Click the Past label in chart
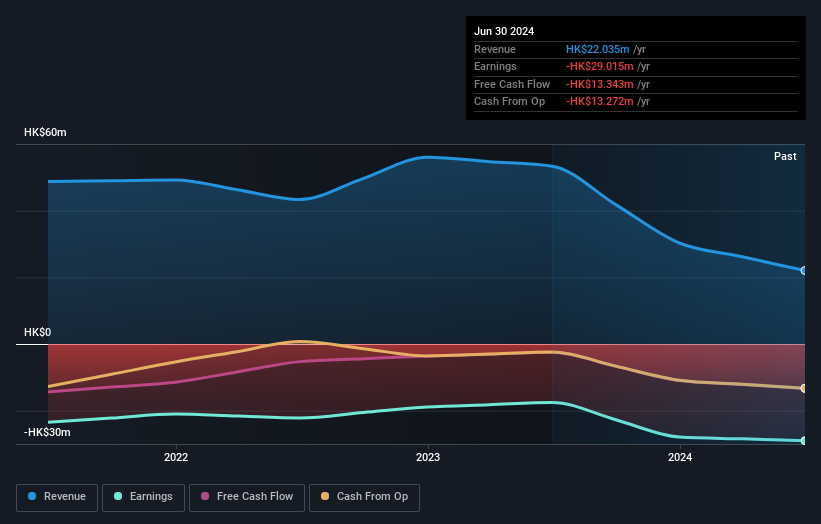 coord(785,156)
